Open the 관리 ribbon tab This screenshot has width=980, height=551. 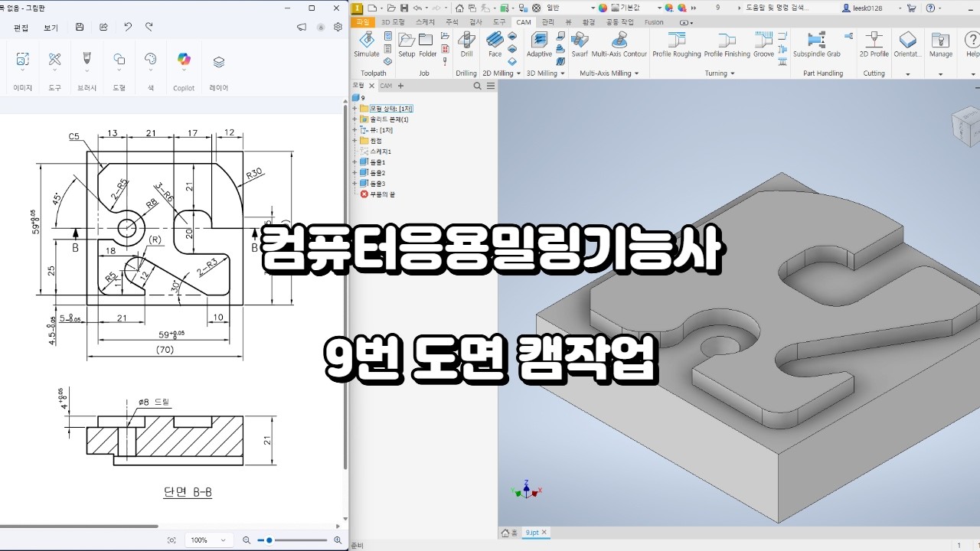[547, 22]
